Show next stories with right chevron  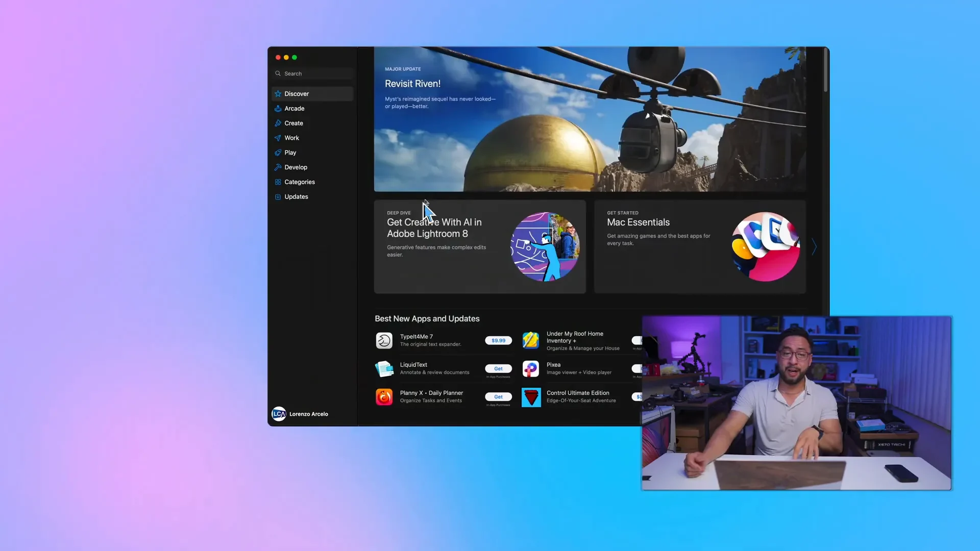pos(814,247)
